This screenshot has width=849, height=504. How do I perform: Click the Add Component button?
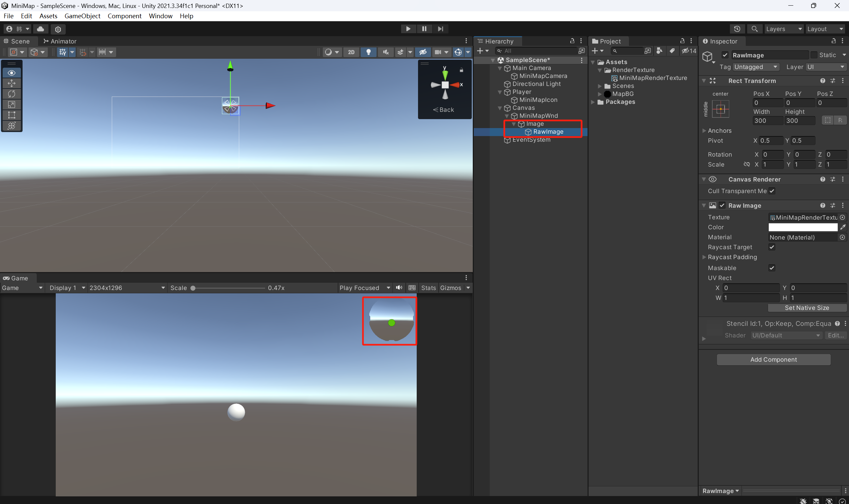pos(773,359)
